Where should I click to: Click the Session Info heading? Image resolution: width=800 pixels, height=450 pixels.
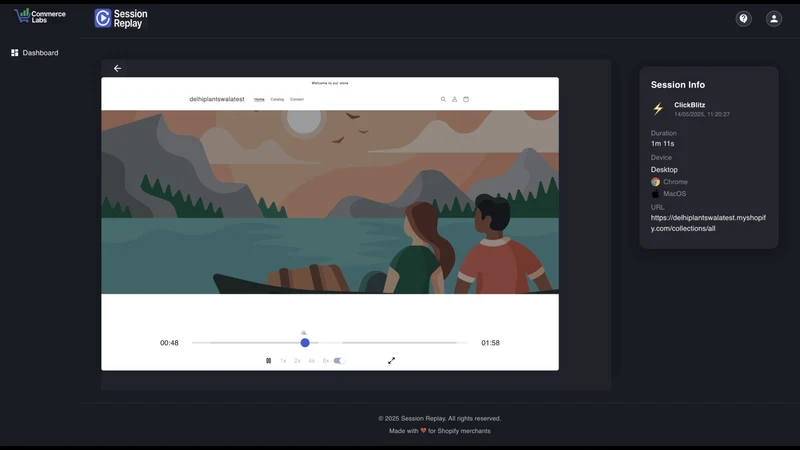[678, 85]
